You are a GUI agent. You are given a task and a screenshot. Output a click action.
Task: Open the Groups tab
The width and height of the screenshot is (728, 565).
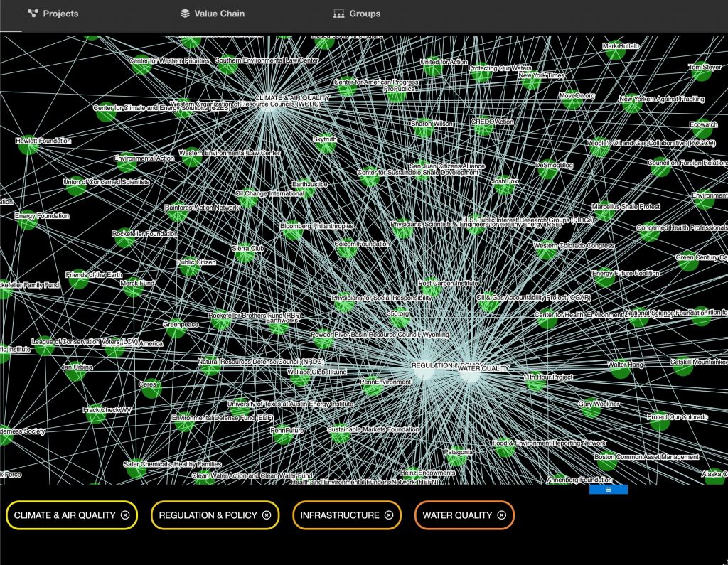point(357,14)
